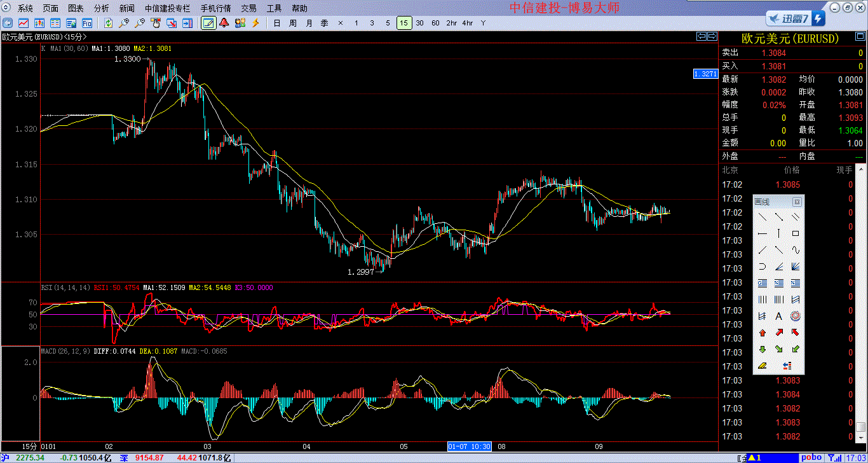Select the text label tool A
Viewport: 868px width, 463px height.
[778, 316]
